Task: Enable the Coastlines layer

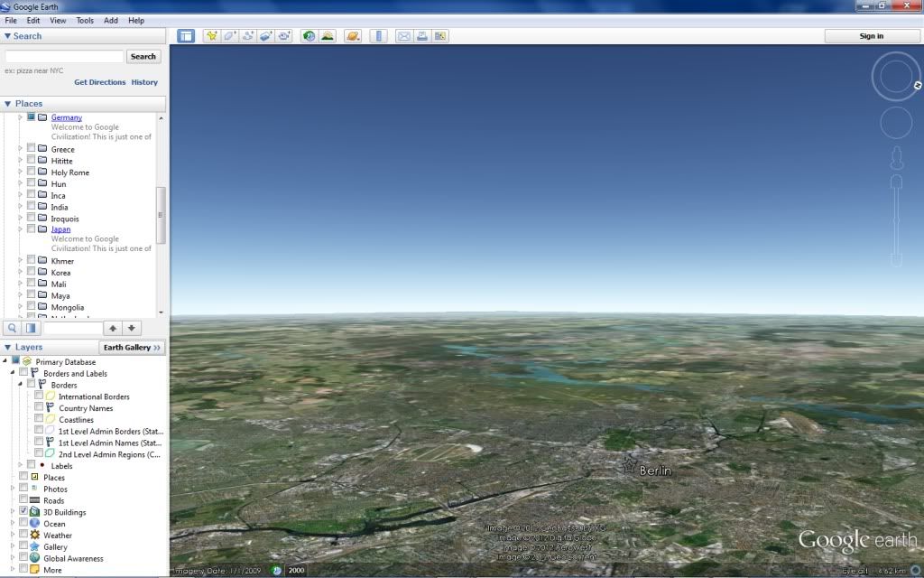Action: coord(38,419)
